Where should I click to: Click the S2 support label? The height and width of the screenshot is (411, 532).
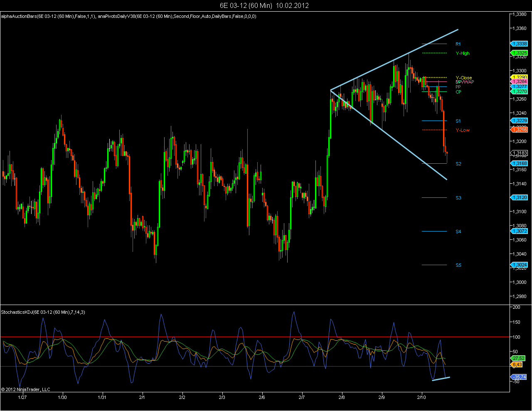[458, 164]
